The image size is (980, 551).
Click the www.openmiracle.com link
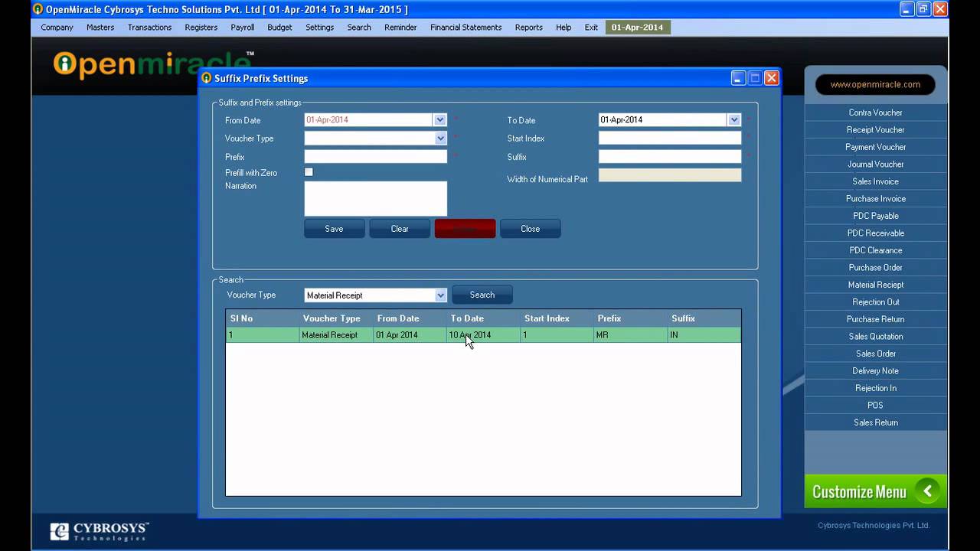pos(875,85)
